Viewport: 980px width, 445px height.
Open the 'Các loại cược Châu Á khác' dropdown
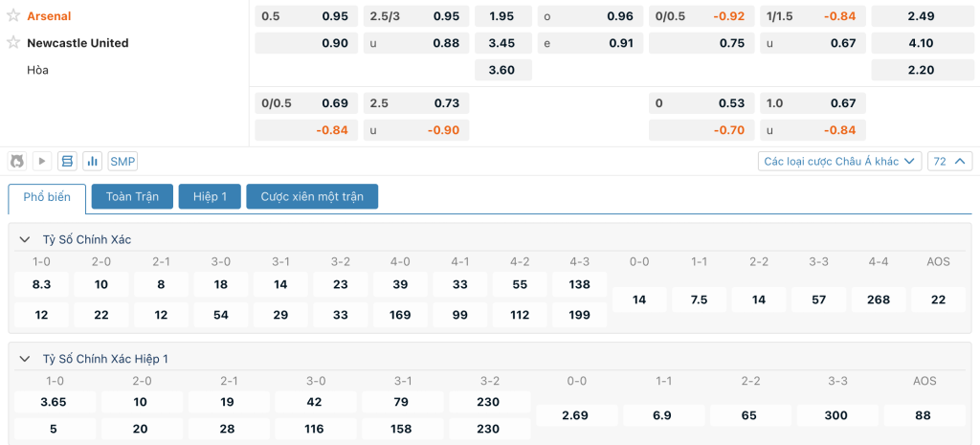[x=840, y=161]
